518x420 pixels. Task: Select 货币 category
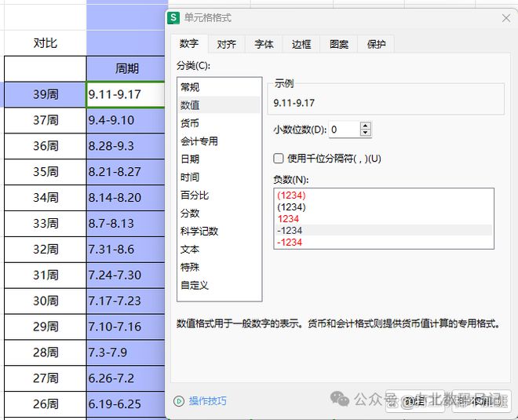[219, 123]
